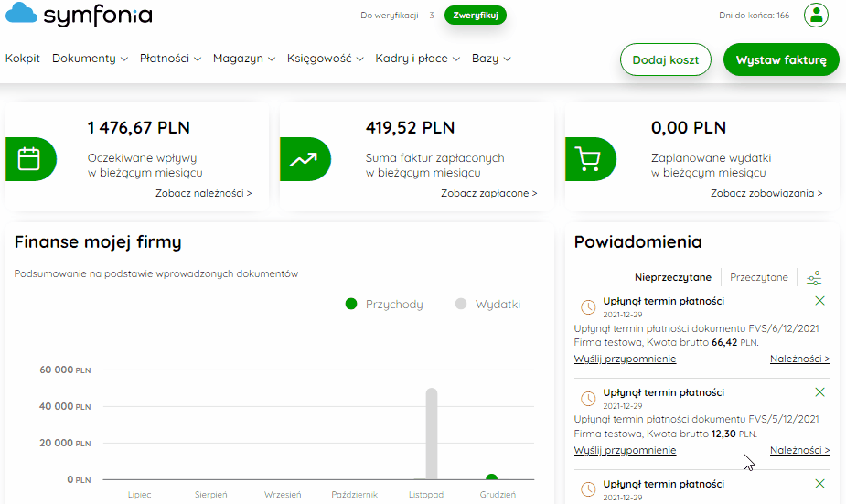Open the user profile avatar icon
Screen dimensions: 846x504
coord(816,16)
